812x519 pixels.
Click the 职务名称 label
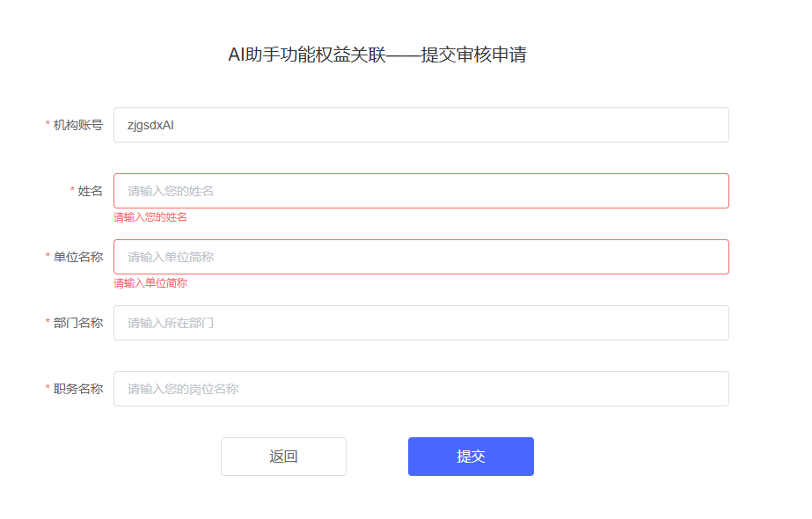click(78, 389)
